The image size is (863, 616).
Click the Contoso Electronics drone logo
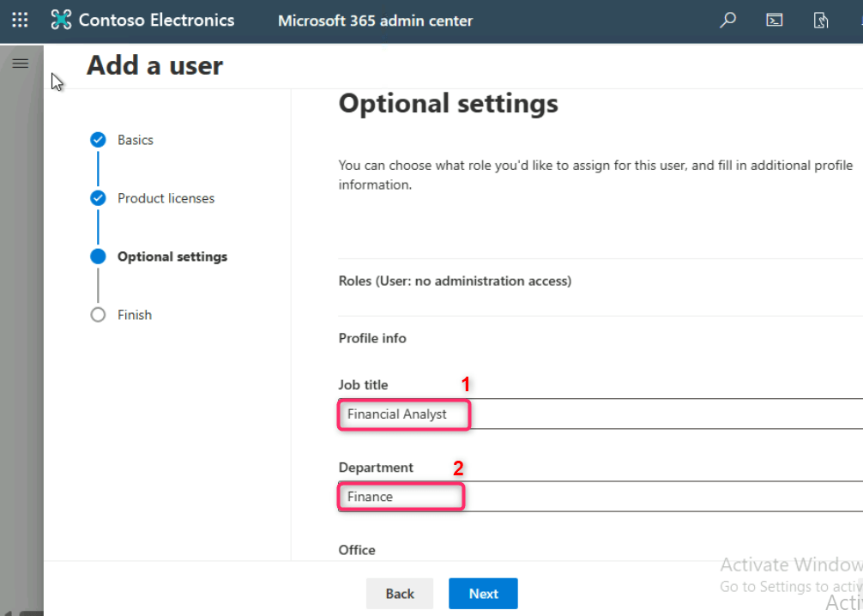coord(61,20)
